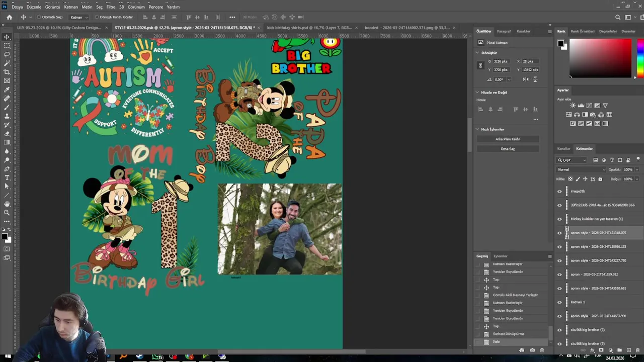Open the Filtre menu
The image size is (644, 362).
(x=111, y=7)
